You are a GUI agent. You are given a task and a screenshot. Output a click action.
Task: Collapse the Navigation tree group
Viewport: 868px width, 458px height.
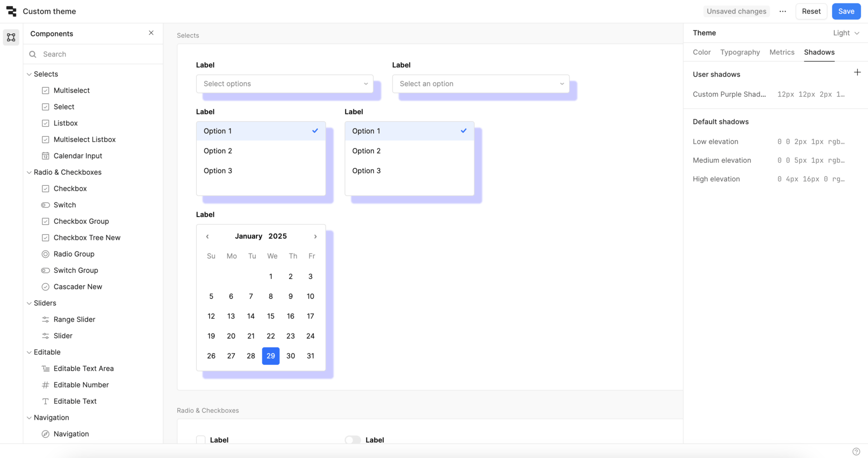pyautogui.click(x=29, y=418)
